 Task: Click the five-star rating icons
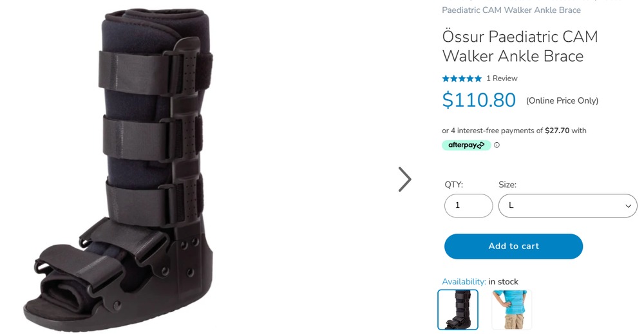[x=462, y=79]
